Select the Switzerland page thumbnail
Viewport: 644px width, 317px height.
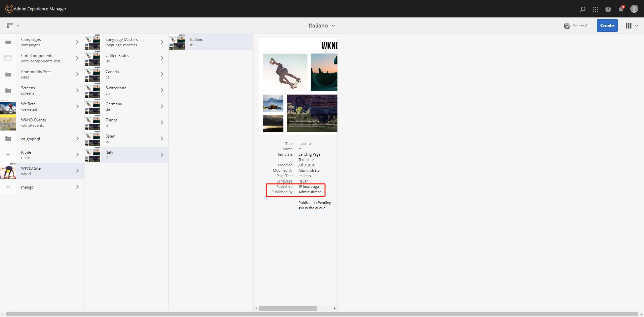point(93,90)
